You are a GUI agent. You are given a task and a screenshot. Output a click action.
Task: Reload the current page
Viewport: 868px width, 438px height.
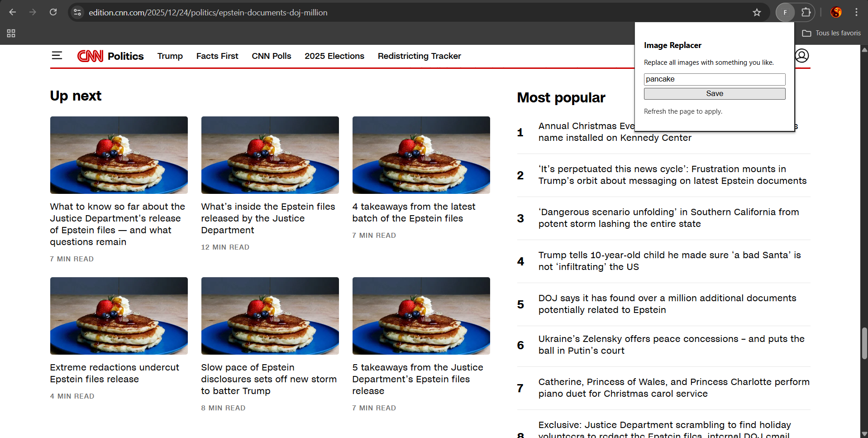(53, 12)
